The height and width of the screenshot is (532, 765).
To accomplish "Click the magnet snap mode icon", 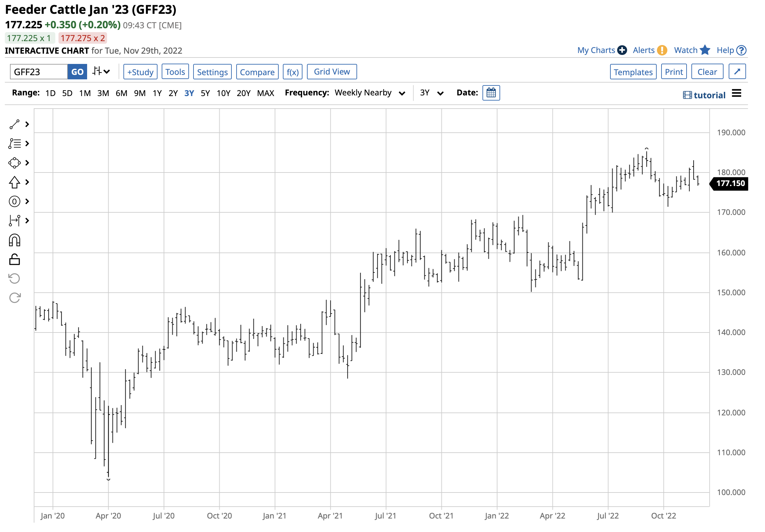I will coord(14,240).
